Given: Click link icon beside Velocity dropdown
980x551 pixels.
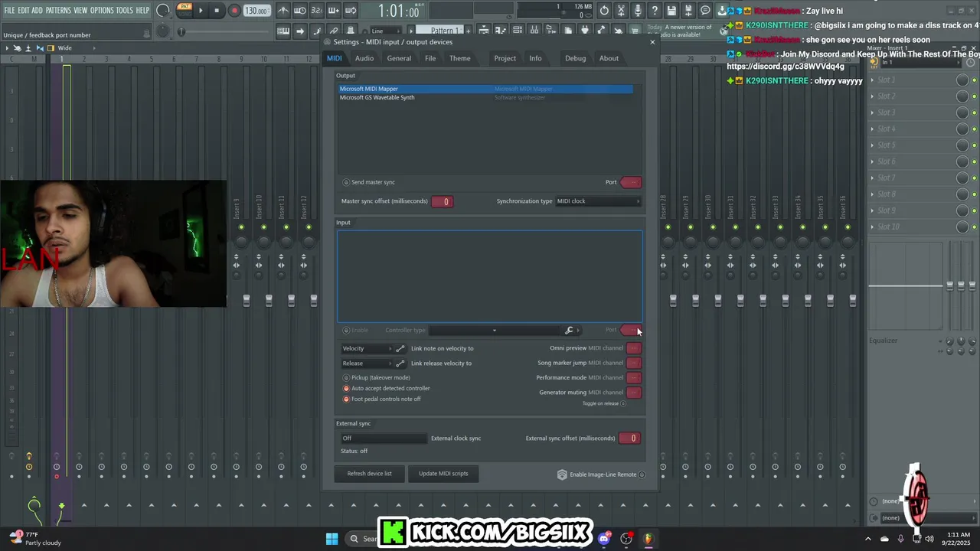Looking at the screenshot, I should click(x=400, y=348).
